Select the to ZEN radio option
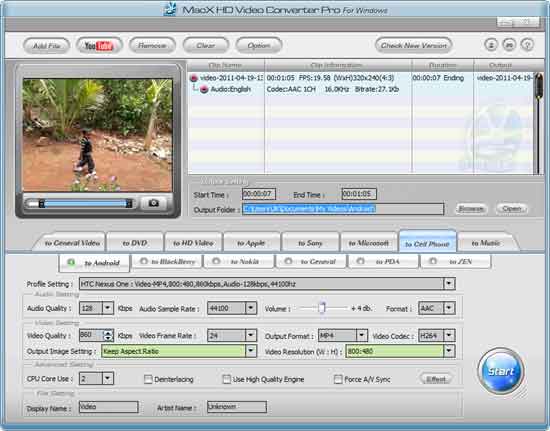The height and width of the screenshot is (431, 550). coord(433,261)
